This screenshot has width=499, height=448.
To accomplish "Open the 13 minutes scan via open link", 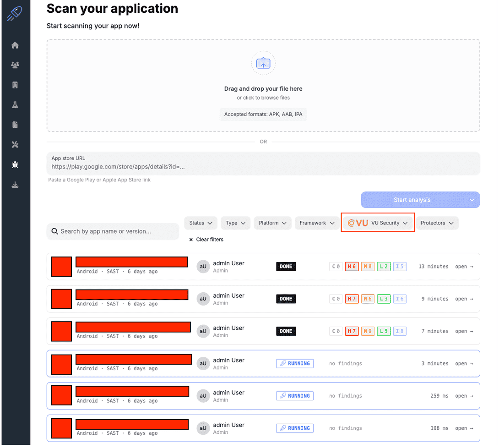I will click(x=464, y=267).
